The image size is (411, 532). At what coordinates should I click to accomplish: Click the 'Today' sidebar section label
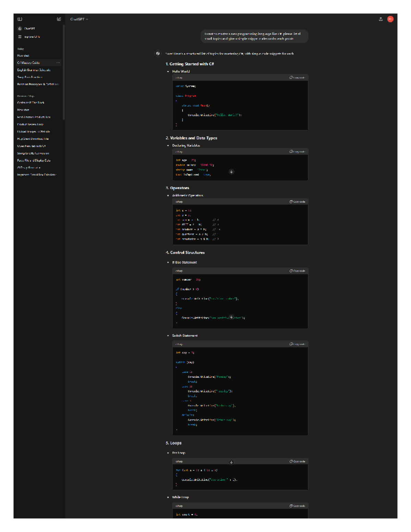(x=21, y=49)
